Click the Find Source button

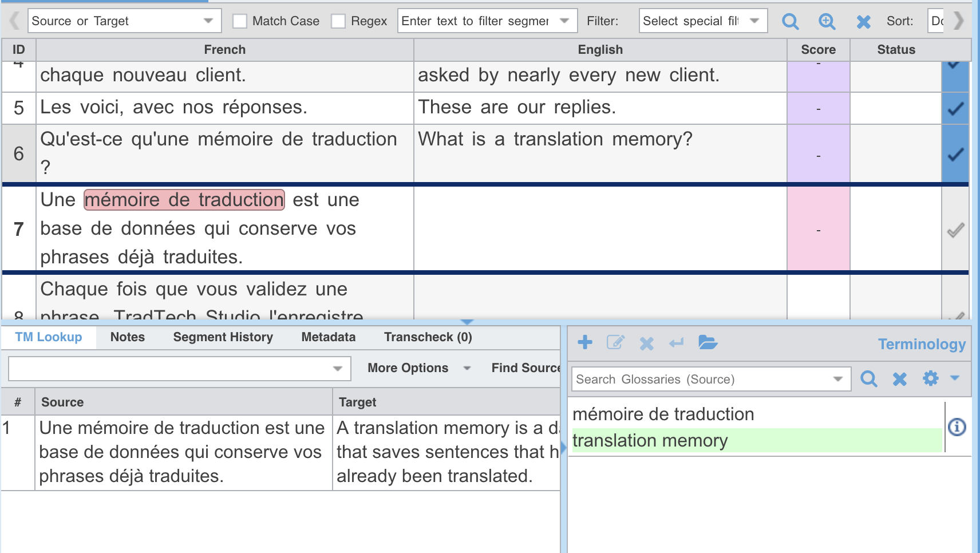coord(525,368)
